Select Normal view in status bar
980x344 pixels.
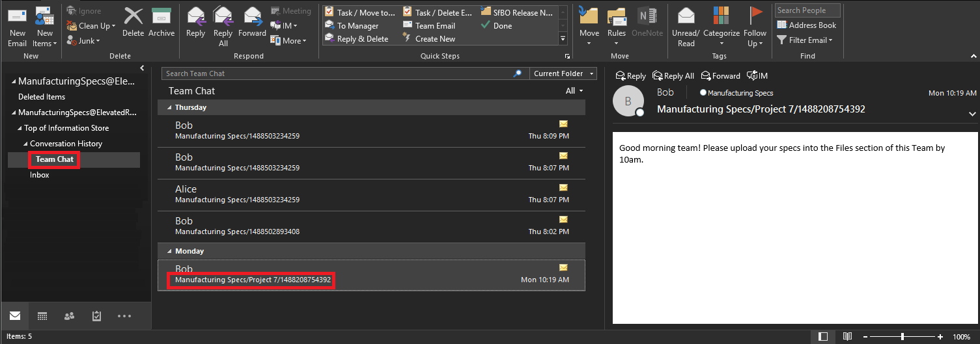(823, 337)
